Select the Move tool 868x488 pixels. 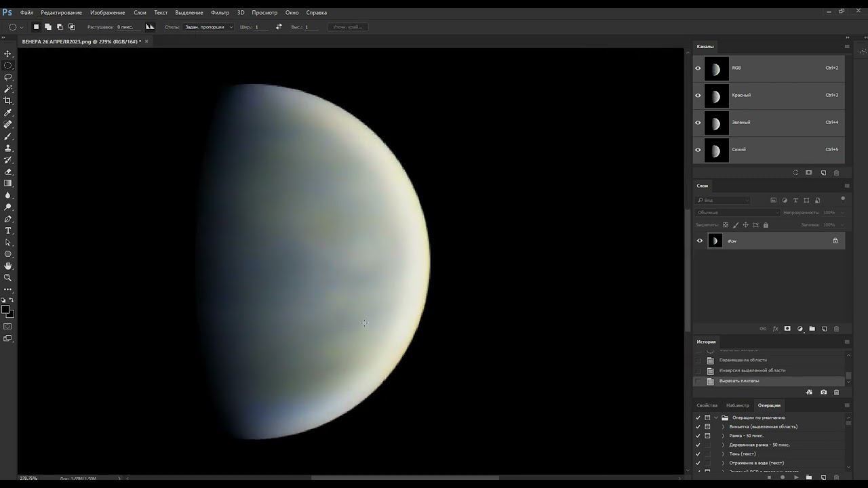point(8,54)
